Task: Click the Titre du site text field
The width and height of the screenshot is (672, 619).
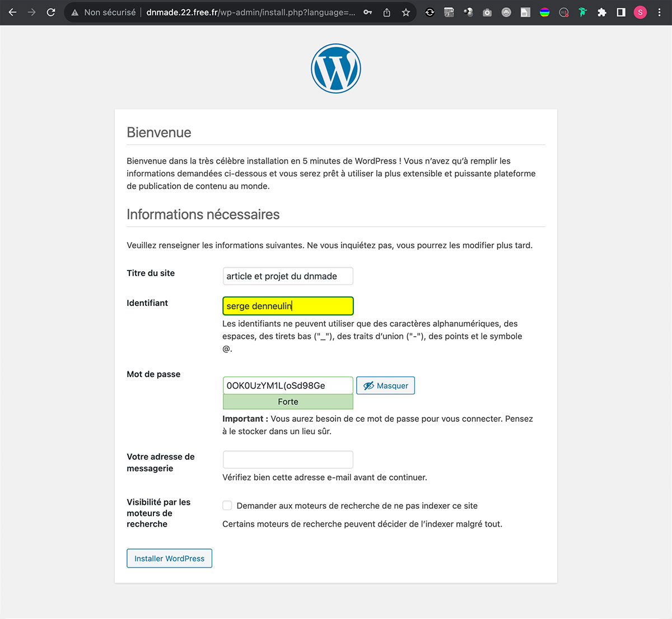Action: click(x=288, y=276)
